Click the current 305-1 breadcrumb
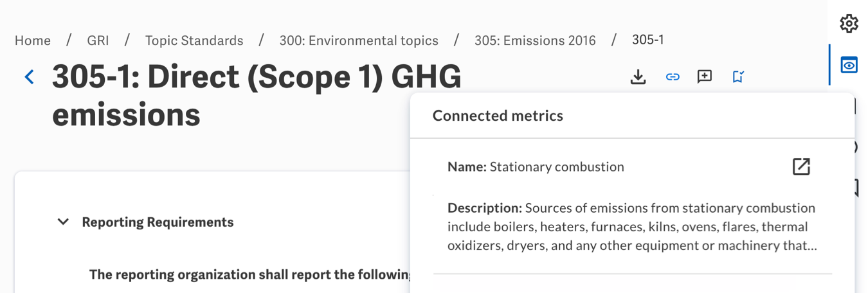This screenshot has width=868, height=293. 648,40
